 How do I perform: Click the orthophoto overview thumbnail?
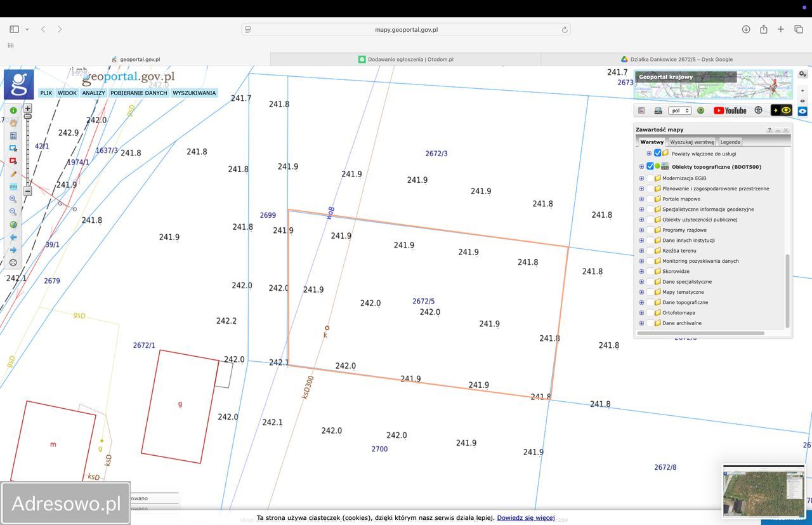[763, 491]
